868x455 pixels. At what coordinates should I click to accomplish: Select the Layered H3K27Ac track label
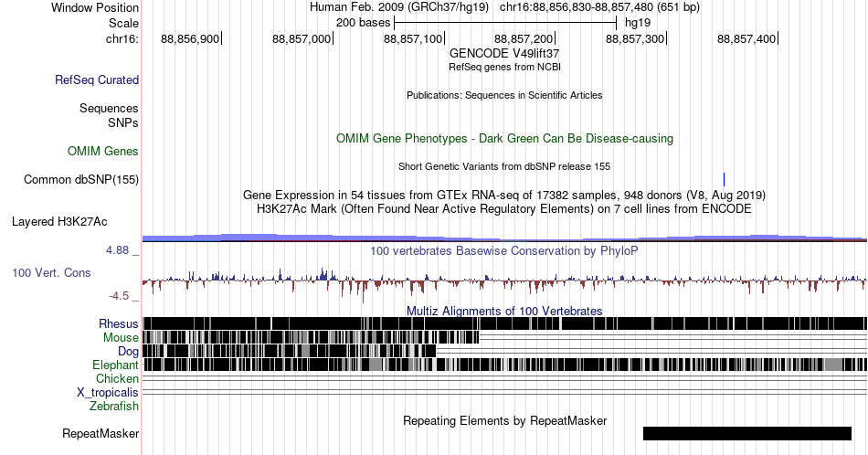[x=59, y=221]
